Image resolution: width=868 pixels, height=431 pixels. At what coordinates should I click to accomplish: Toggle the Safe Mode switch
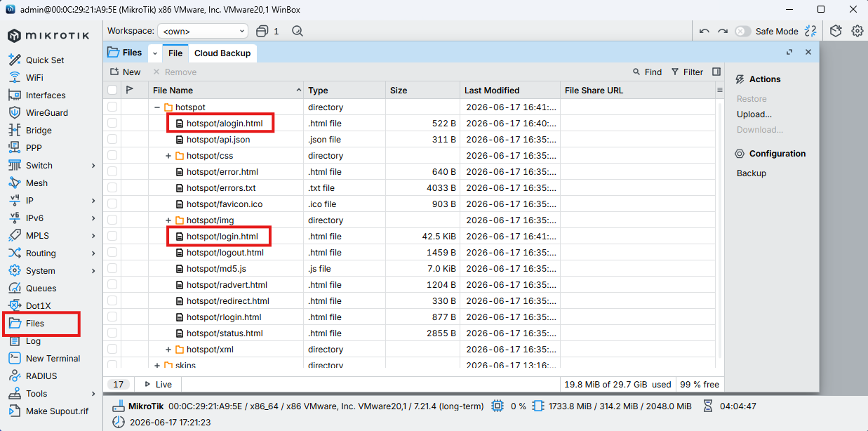click(742, 32)
